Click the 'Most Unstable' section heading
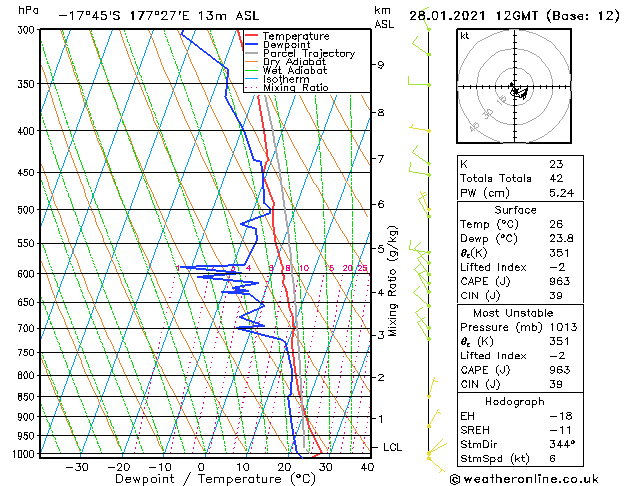The height and width of the screenshot is (486, 629). (x=513, y=313)
